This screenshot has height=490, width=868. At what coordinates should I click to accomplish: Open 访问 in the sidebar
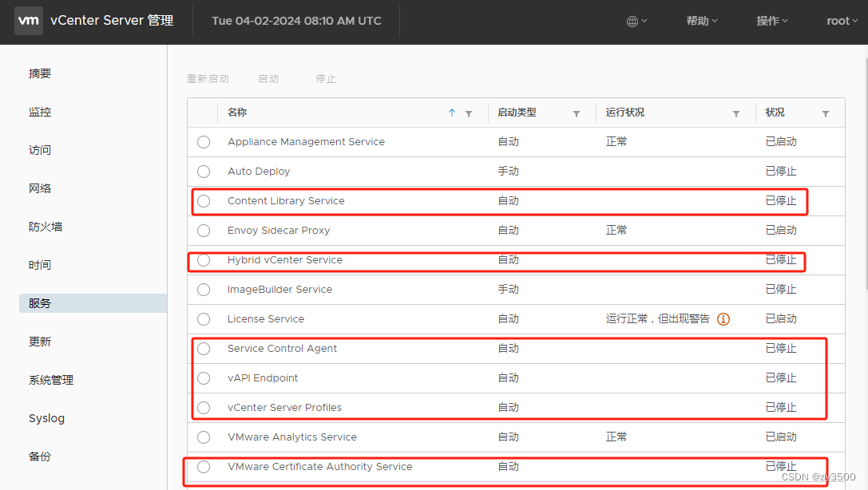click(x=40, y=150)
